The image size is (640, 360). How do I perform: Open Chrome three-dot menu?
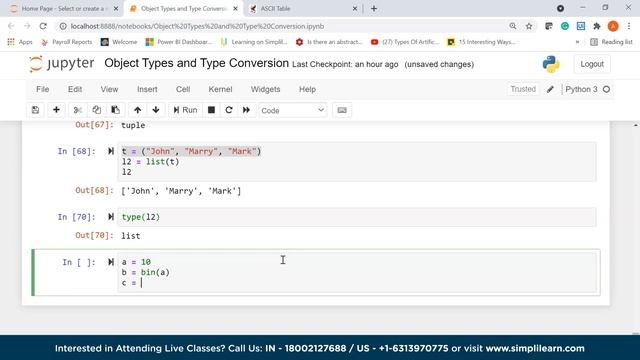point(629,26)
